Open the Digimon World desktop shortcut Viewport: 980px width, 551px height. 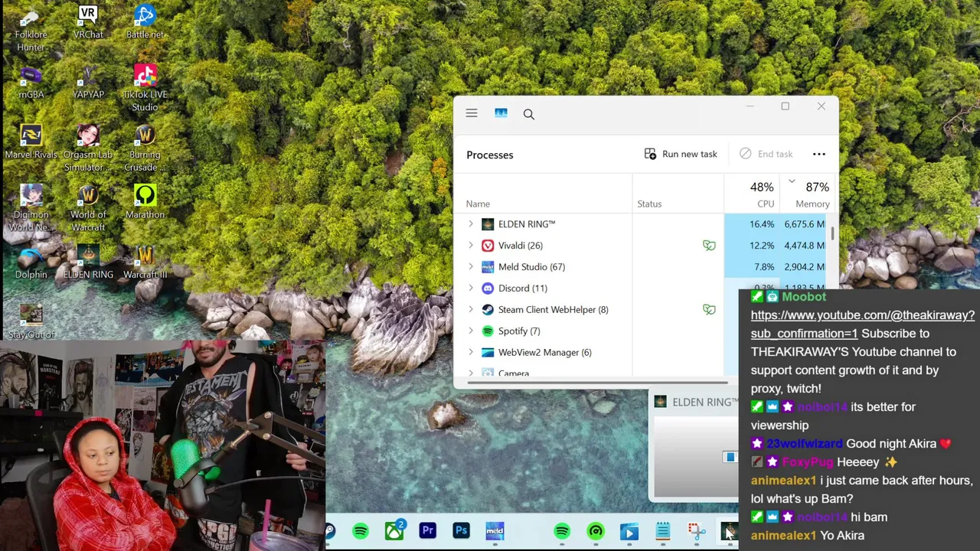pyautogui.click(x=31, y=207)
